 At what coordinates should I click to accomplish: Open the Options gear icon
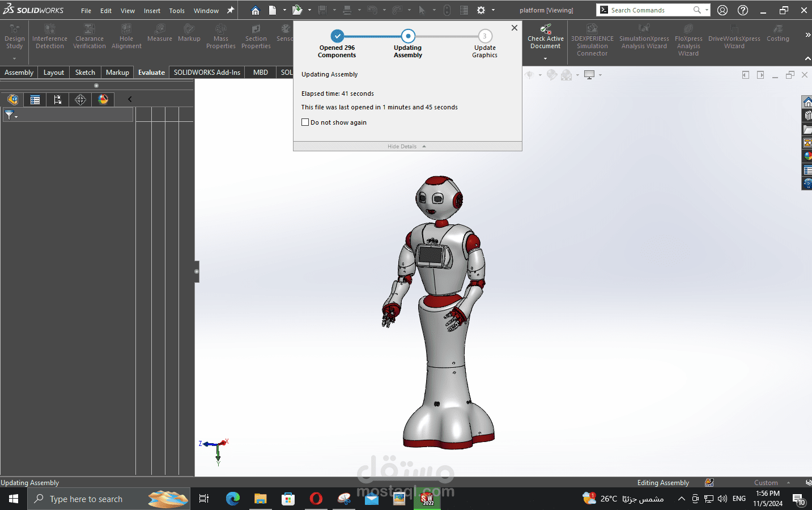(481, 10)
